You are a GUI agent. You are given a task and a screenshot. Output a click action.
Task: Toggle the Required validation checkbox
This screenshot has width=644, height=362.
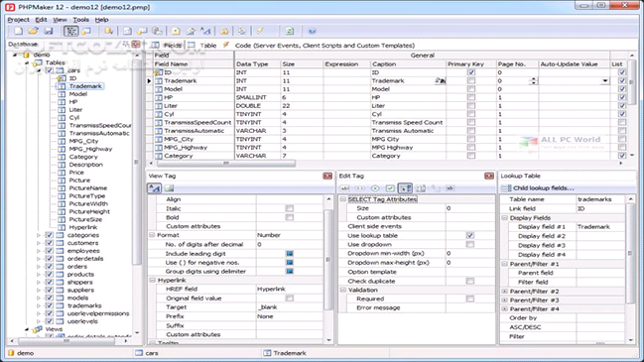pyautogui.click(x=470, y=299)
